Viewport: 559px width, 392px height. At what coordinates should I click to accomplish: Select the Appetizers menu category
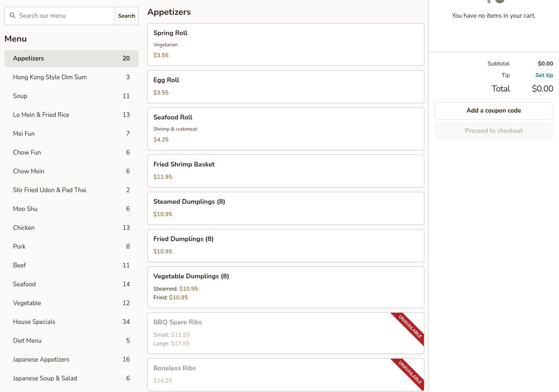71,59
